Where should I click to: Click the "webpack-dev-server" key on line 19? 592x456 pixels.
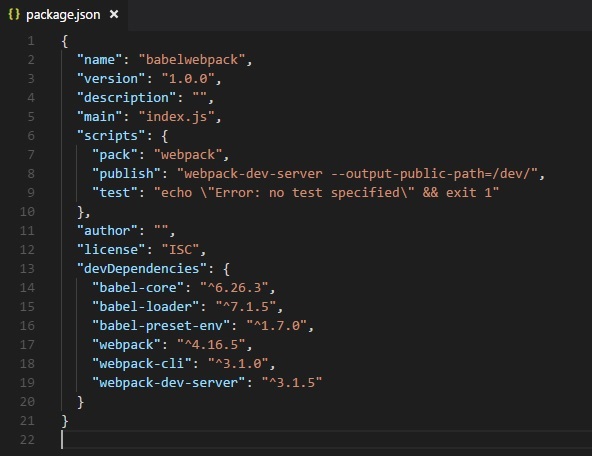coord(169,382)
